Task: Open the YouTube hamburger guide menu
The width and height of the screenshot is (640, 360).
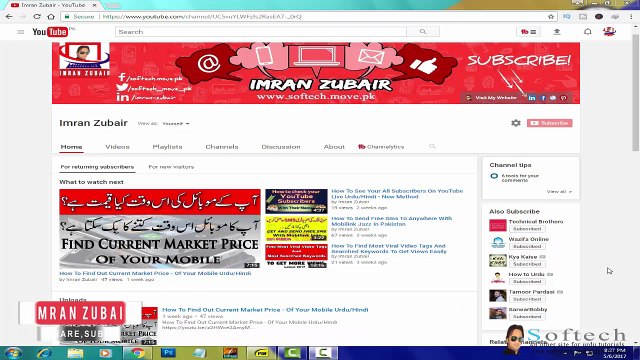Action: click(20, 32)
